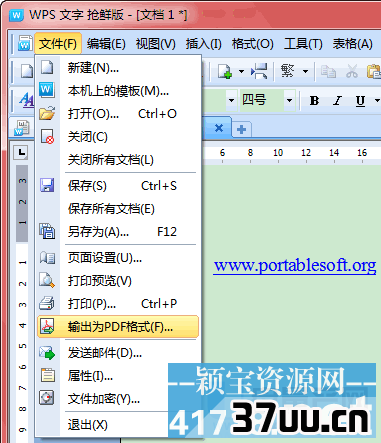381x443 pixels.
Task: Click the close document icon in File menu
Action: [x=47, y=136]
